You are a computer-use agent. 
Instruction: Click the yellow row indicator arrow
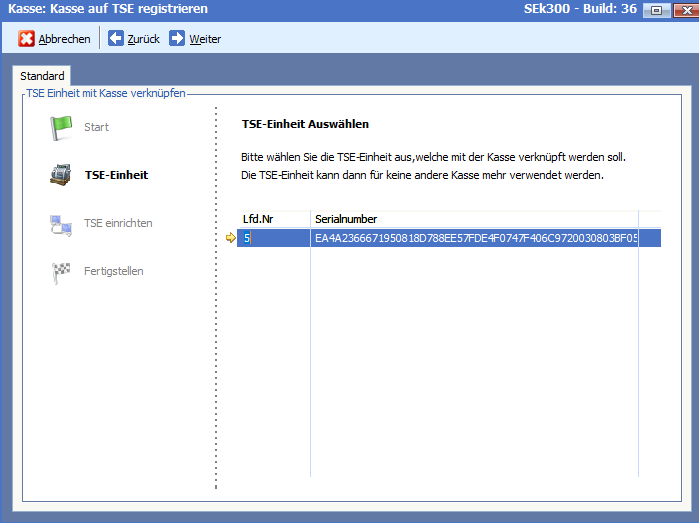[230, 238]
